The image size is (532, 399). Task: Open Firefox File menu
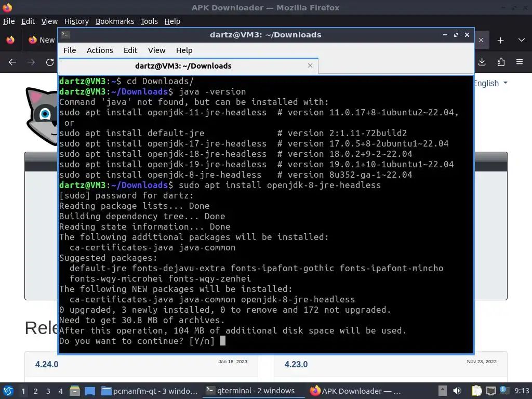point(9,21)
